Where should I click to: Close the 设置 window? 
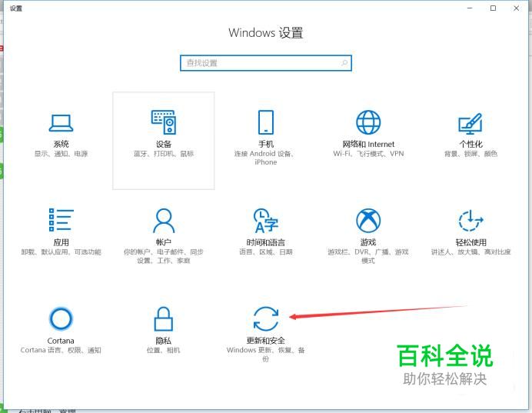517,8
